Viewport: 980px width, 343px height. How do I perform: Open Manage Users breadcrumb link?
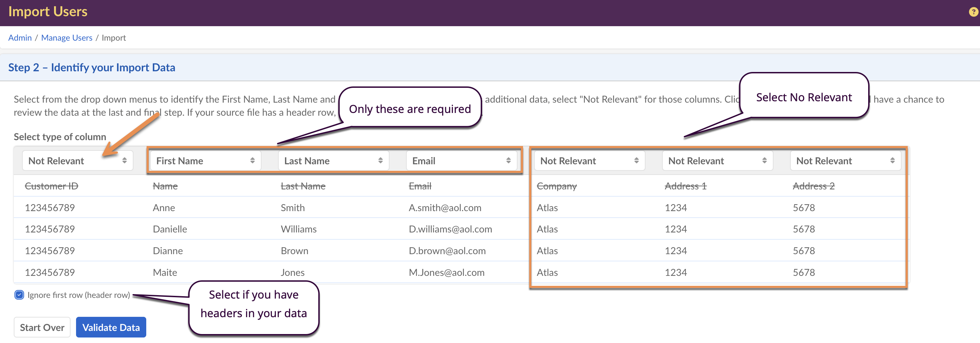point(66,38)
